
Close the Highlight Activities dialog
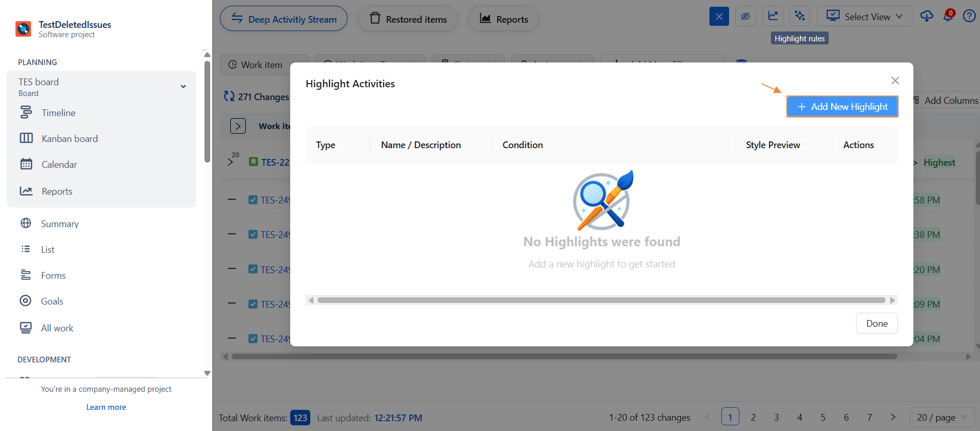click(x=895, y=81)
